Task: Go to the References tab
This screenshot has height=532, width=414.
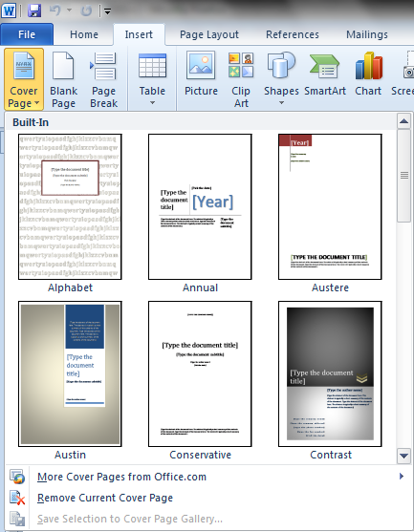Action: click(x=293, y=34)
